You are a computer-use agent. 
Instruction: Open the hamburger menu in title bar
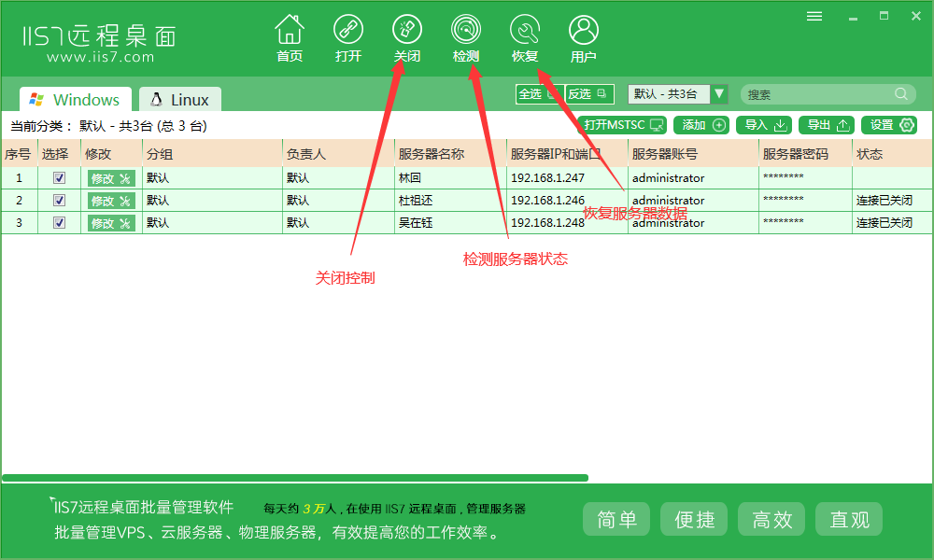click(814, 16)
